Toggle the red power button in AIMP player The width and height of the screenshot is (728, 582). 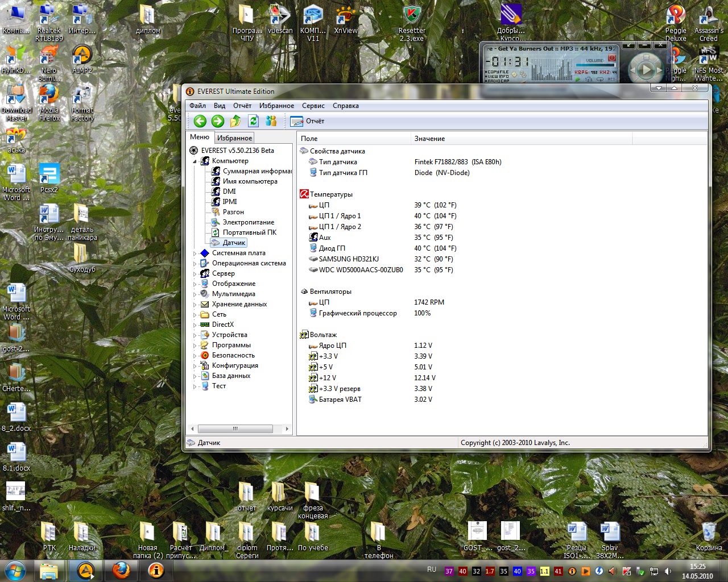[x=612, y=58]
